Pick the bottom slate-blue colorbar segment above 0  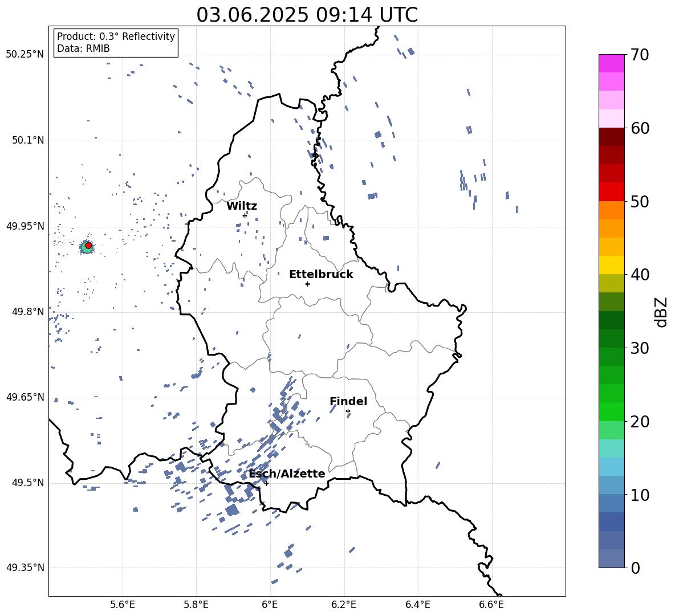click(x=612, y=558)
